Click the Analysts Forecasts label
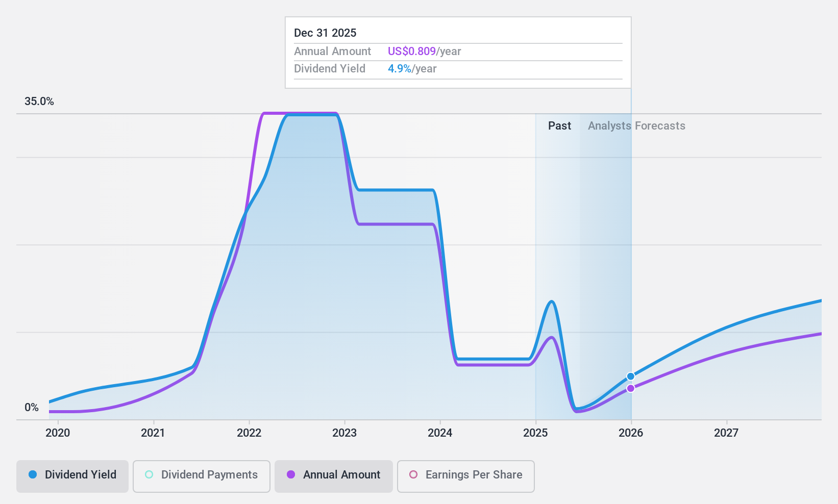This screenshot has width=838, height=504. [636, 126]
